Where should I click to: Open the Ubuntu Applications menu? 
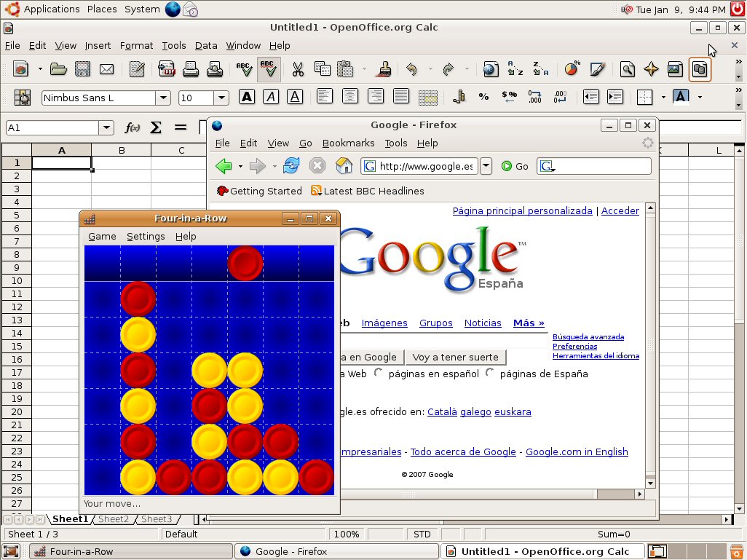42,9
